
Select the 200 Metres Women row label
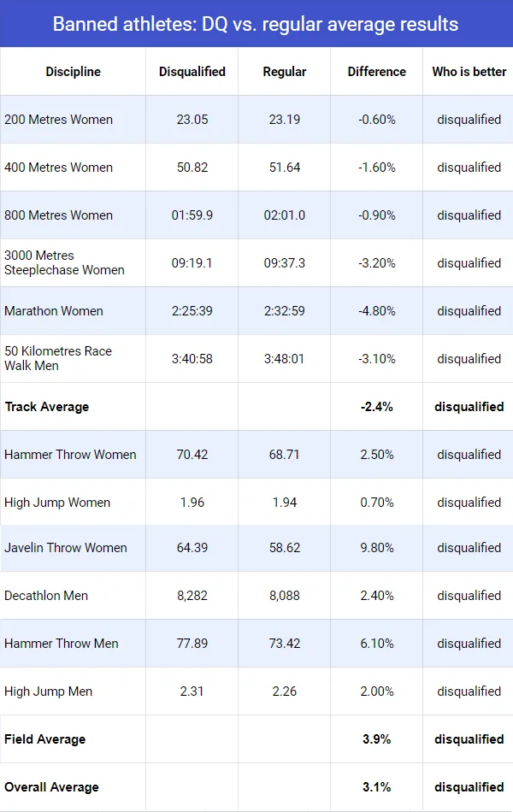59,120
